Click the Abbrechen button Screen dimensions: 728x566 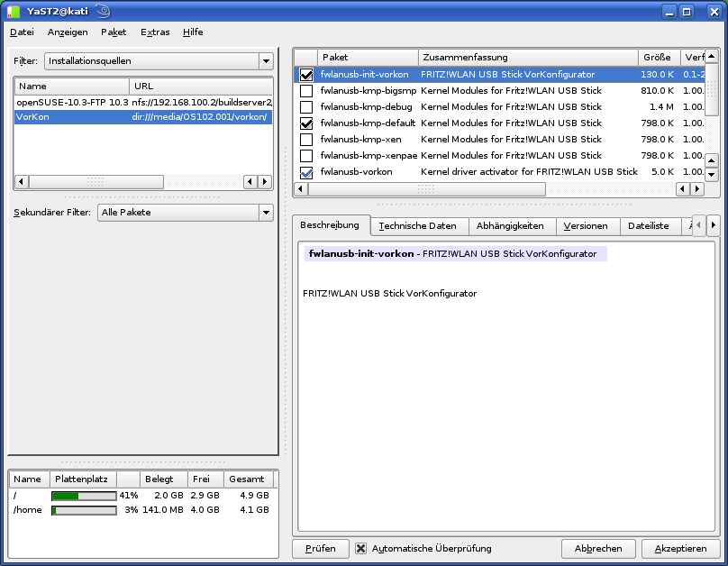598,549
